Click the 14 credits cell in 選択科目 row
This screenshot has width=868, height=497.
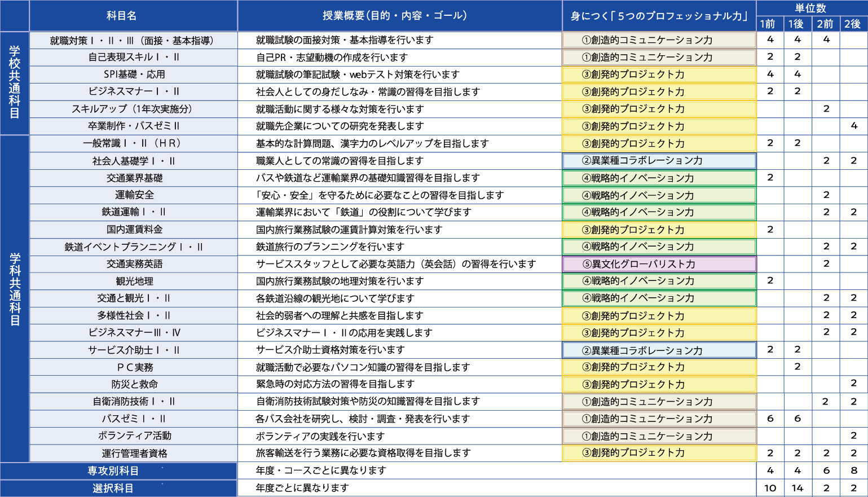[x=797, y=488]
